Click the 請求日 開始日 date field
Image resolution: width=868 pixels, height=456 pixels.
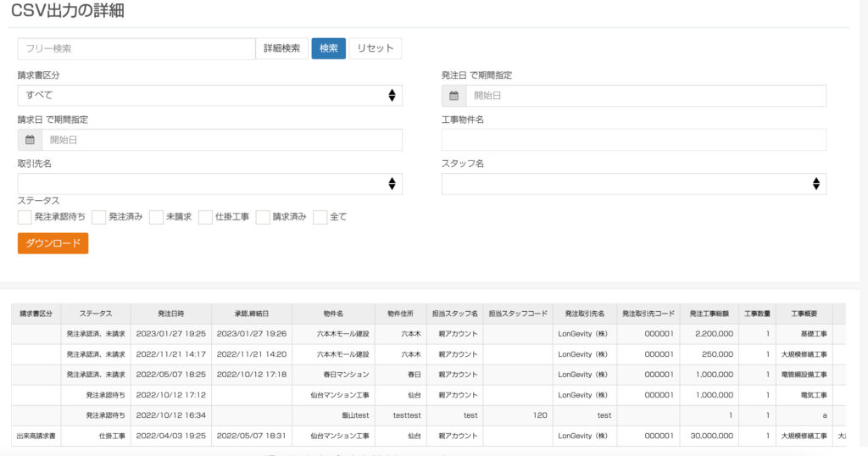click(x=222, y=140)
